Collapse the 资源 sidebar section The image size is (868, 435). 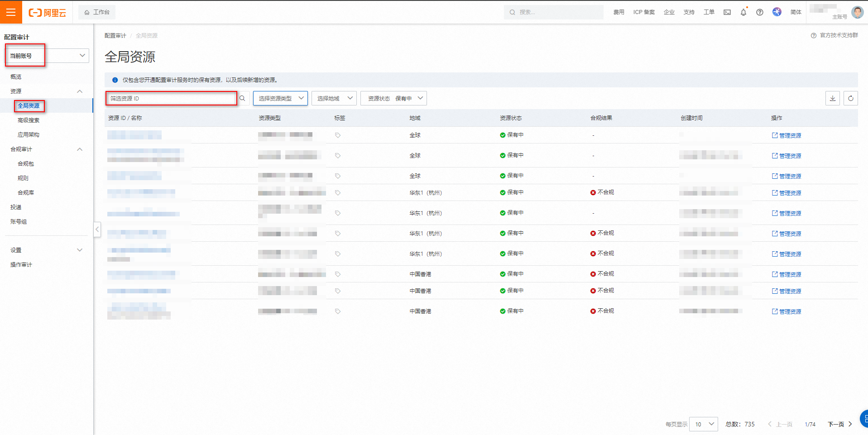(x=80, y=91)
